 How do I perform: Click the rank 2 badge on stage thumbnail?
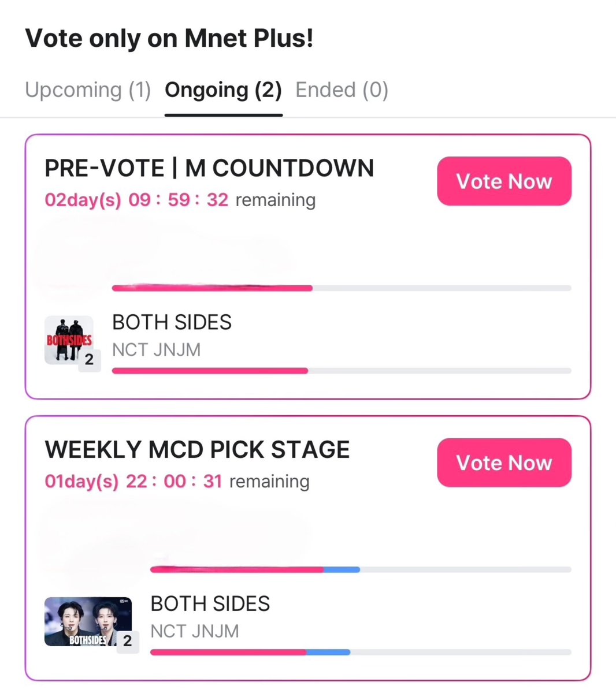[x=128, y=641]
